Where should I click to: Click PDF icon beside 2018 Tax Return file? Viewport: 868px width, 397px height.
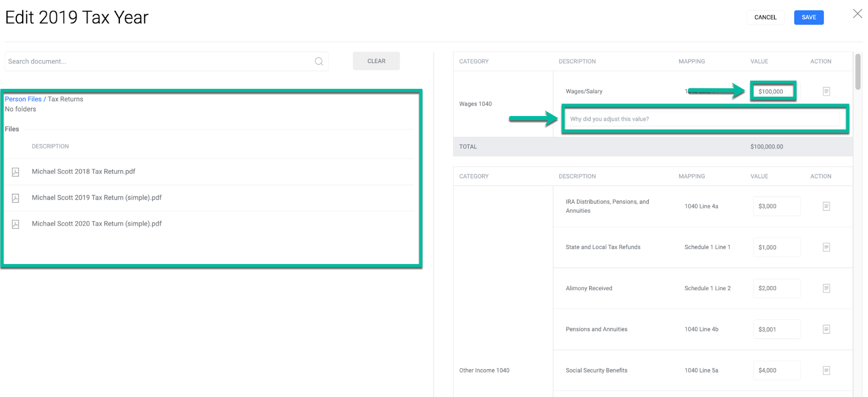tap(16, 172)
